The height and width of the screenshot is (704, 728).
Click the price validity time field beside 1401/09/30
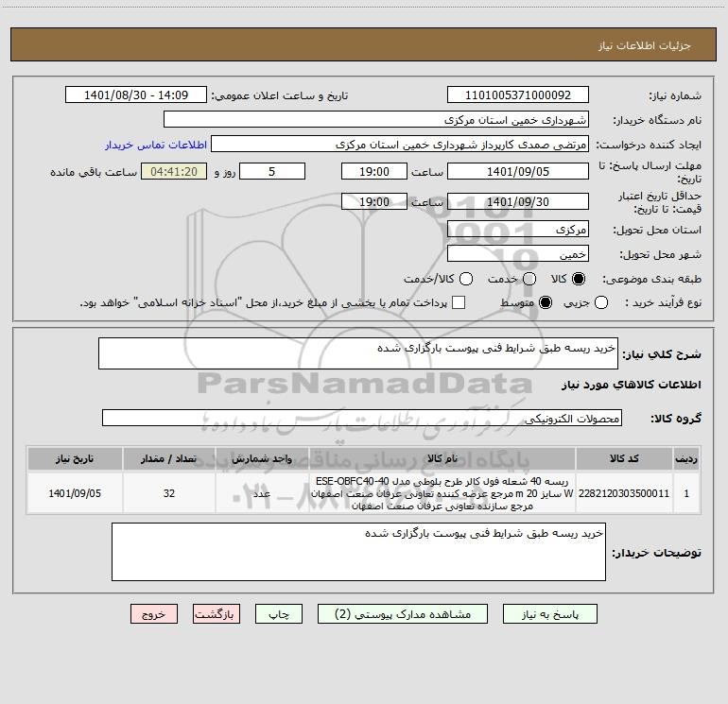pyautogui.click(x=374, y=201)
